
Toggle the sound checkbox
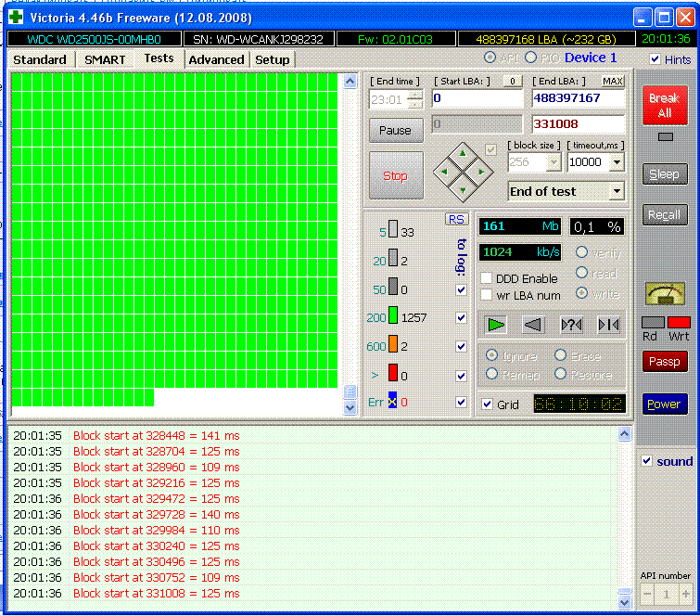[646, 460]
